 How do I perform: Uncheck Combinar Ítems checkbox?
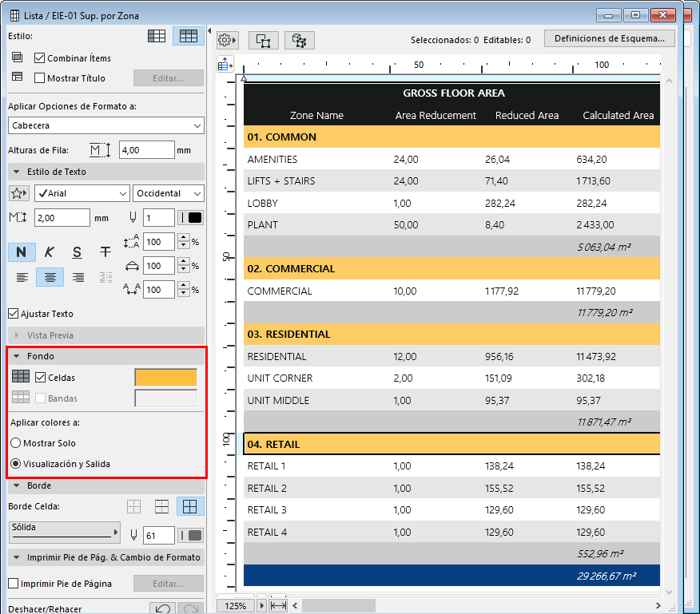tap(40, 58)
